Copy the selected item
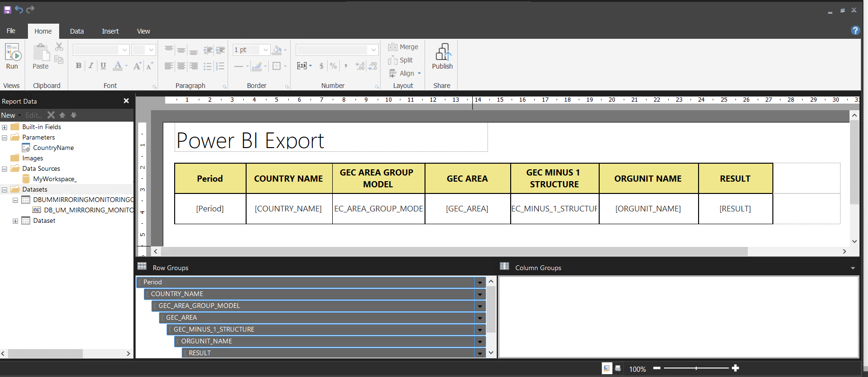 point(59,60)
